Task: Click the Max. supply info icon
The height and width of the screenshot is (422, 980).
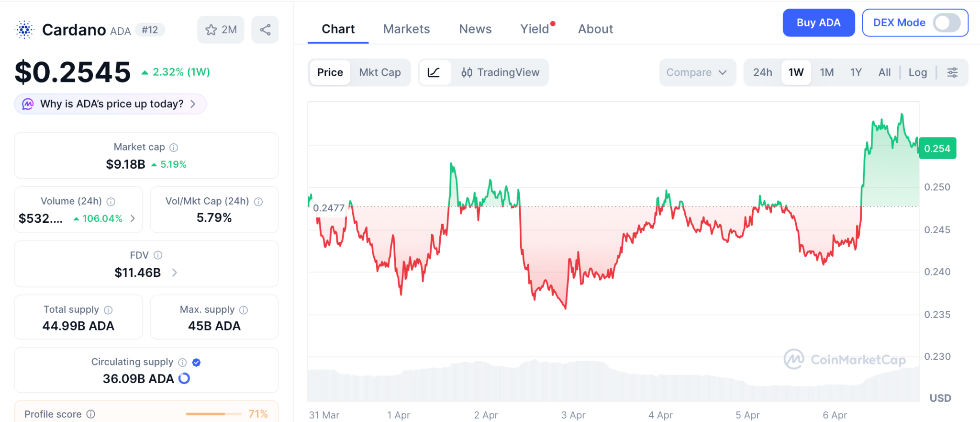Action: (x=244, y=310)
